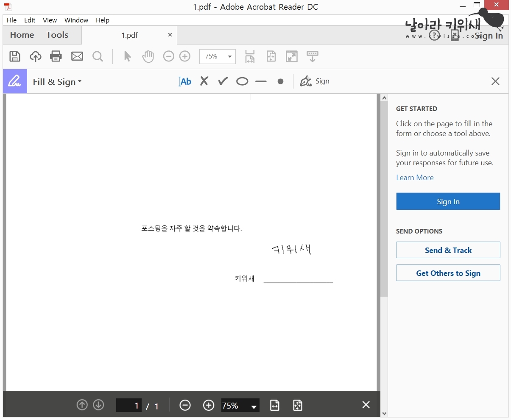The width and height of the screenshot is (511, 420).
Task: Select the Add Dot tool
Action: click(x=280, y=81)
